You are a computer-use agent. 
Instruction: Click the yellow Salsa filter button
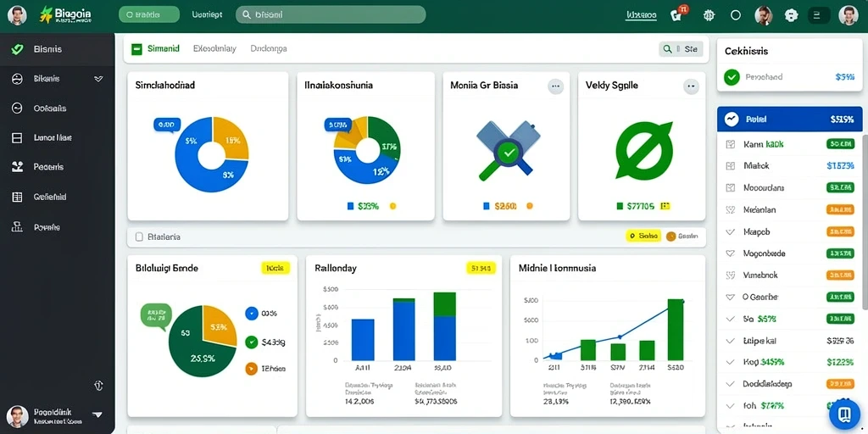point(643,236)
